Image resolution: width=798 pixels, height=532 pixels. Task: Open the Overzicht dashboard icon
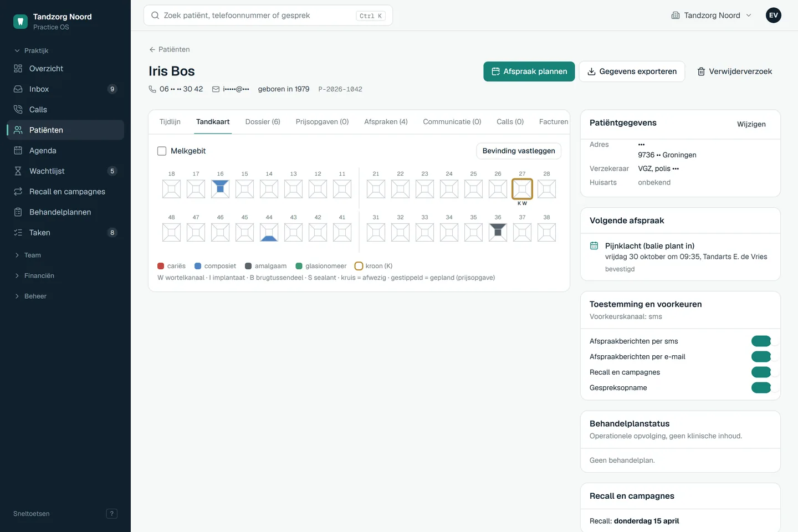point(18,69)
